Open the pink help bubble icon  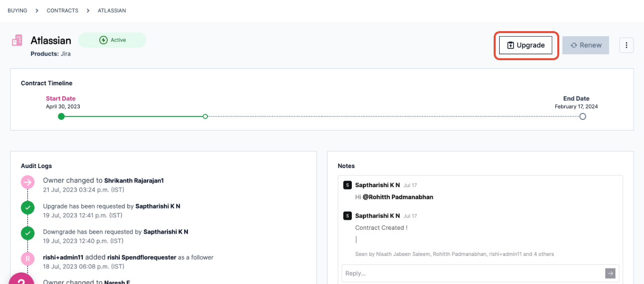pos(21,279)
